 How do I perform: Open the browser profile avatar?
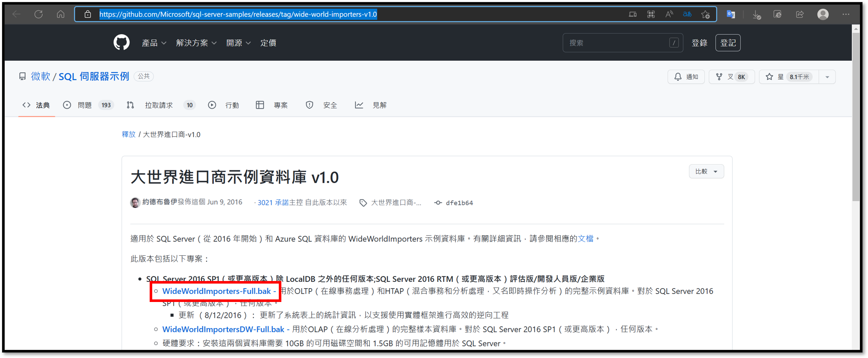823,14
